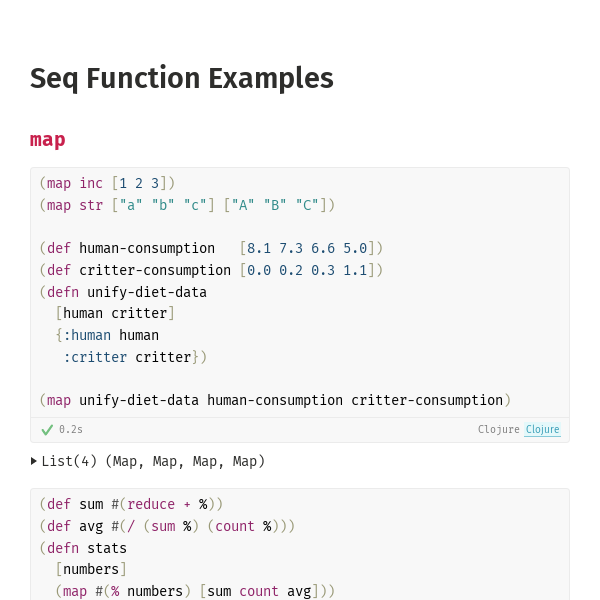
Task: Expand the List(4) output disclosure triangle
Action: [x=34, y=461]
